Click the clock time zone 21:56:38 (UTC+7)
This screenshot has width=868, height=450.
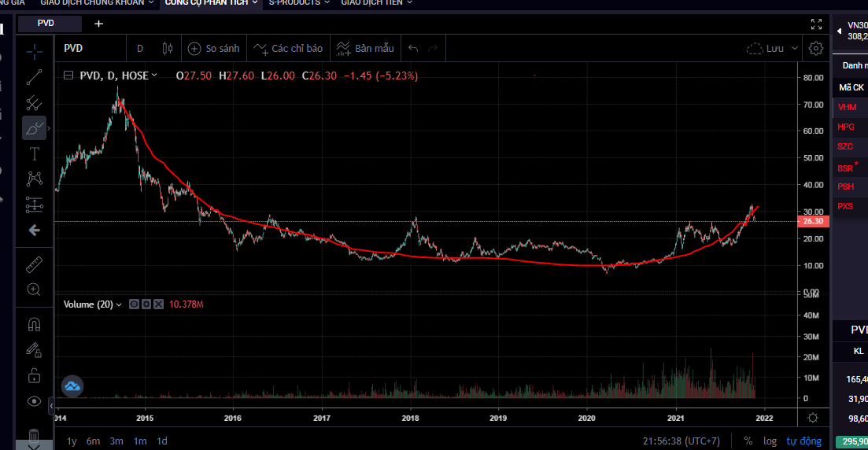[681, 441]
